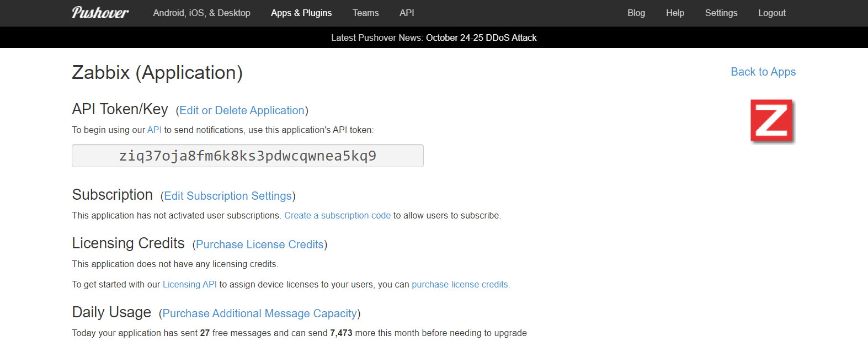Go to Apps & Plugins menu
This screenshot has width=868, height=357.
[x=301, y=13]
